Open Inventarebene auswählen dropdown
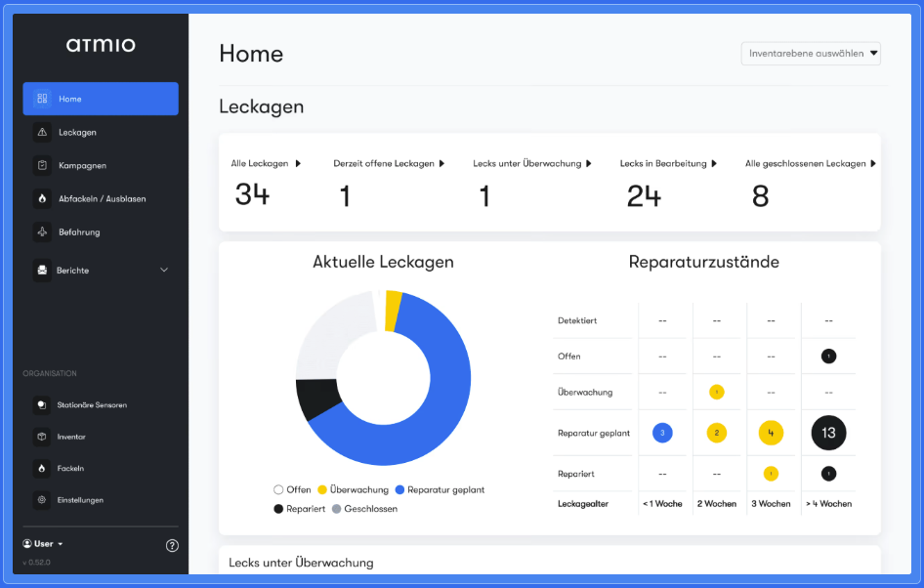The width and height of the screenshot is (924, 588). (x=811, y=54)
